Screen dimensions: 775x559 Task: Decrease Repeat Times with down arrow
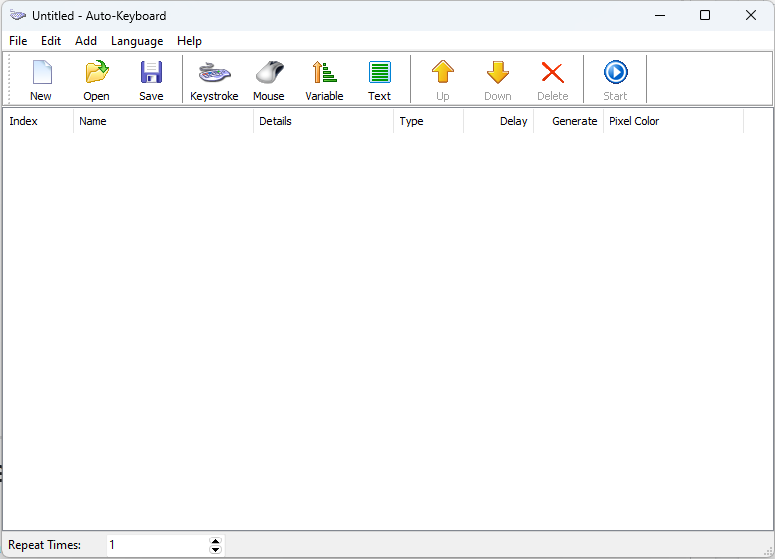coord(215,550)
